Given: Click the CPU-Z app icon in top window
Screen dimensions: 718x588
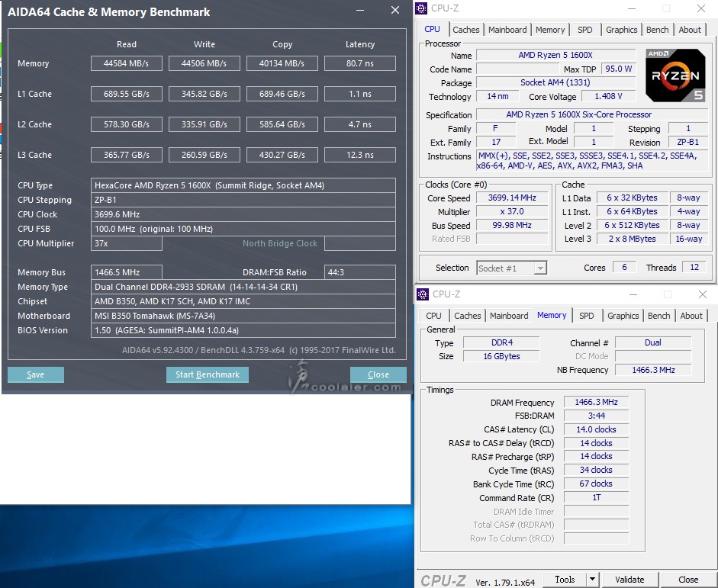Looking at the screenshot, I should point(421,8).
